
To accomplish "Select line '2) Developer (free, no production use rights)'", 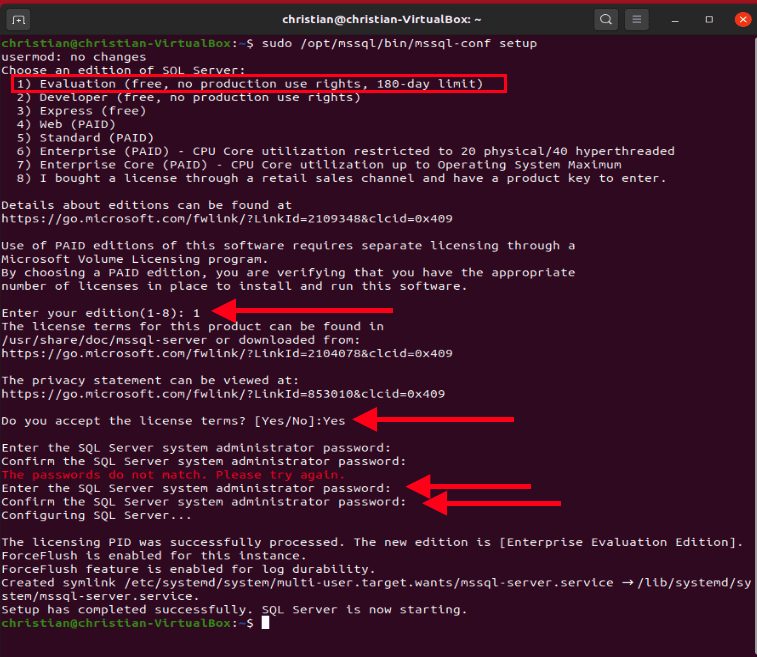I will [188, 98].
